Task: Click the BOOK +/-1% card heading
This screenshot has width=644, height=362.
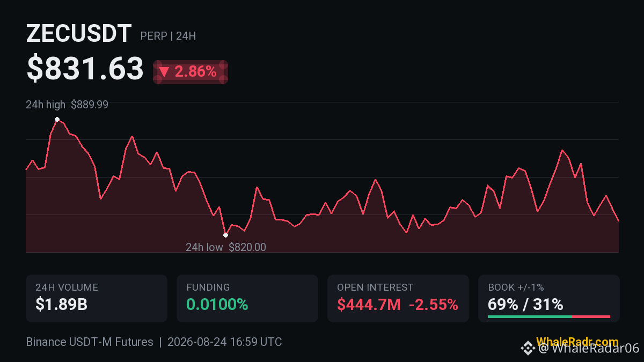Action: click(516, 287)
